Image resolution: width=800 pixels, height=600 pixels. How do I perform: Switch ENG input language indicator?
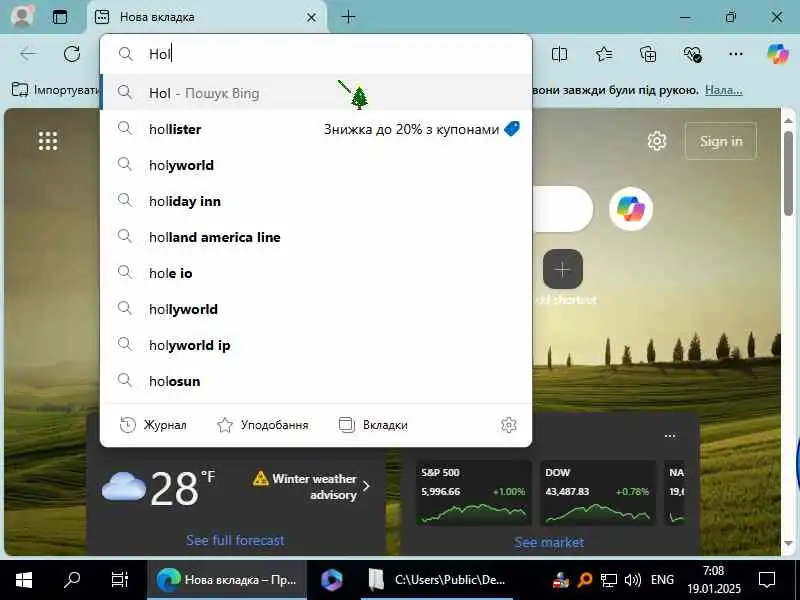point(662,580)
